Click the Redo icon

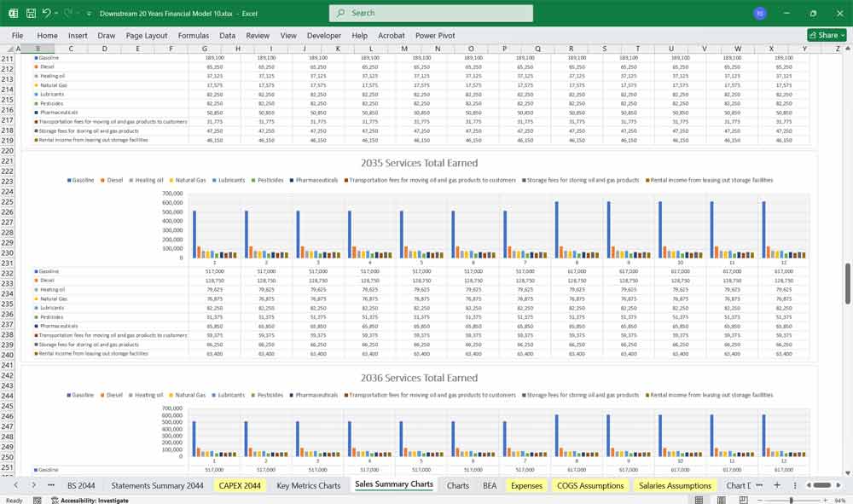click(67, 12)
